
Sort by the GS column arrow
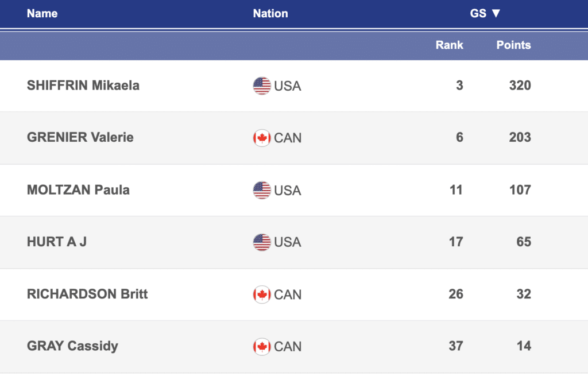point(496,13)
